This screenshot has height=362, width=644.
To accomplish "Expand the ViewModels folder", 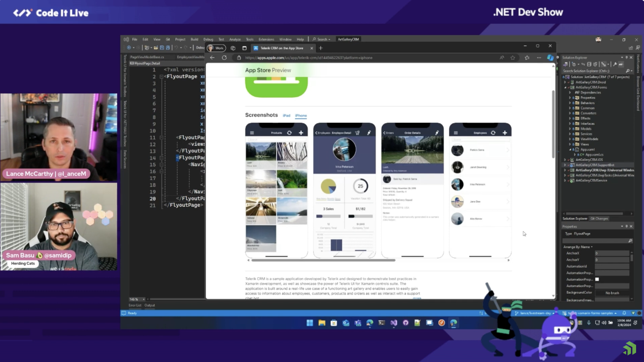I will 570,139.
